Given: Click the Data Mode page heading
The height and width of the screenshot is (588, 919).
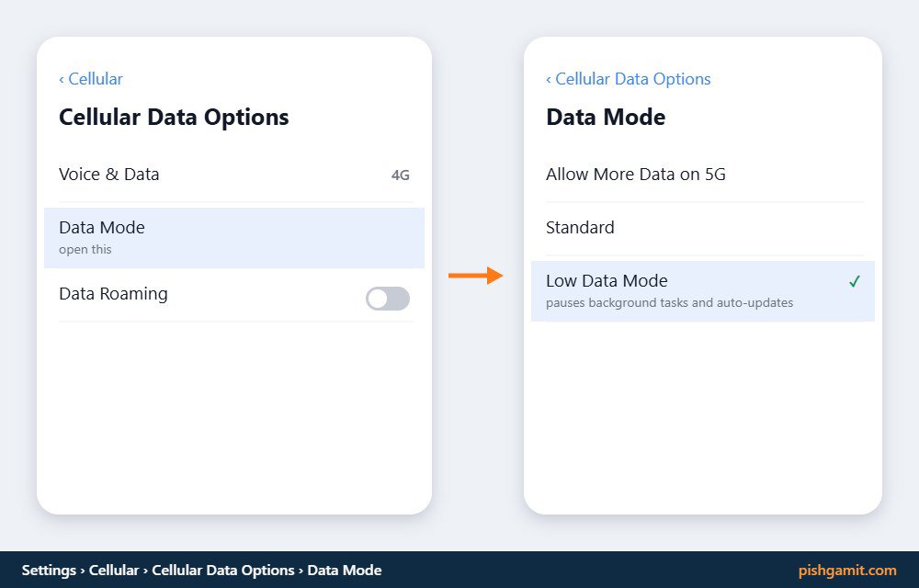Looking at the screenshot, I should 606,117.
